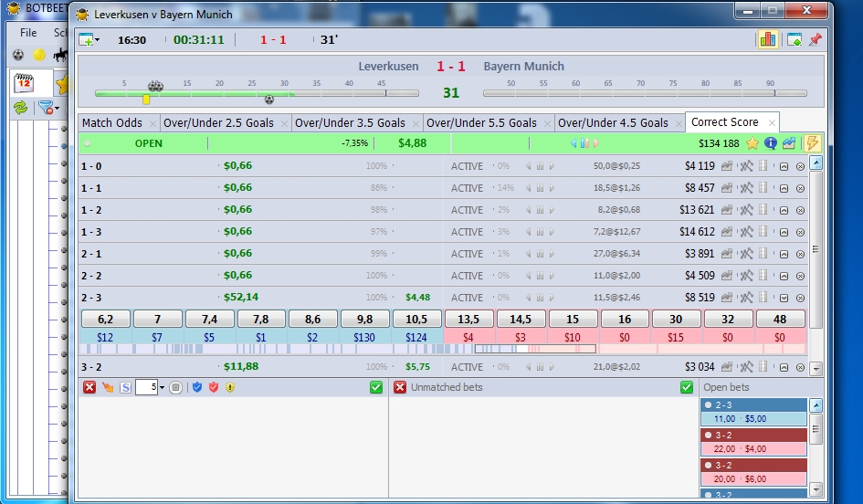This screenshot has height=504, width=863.
Task: Expand the 1 - 2 row ladder
Action: coord(784,210)
